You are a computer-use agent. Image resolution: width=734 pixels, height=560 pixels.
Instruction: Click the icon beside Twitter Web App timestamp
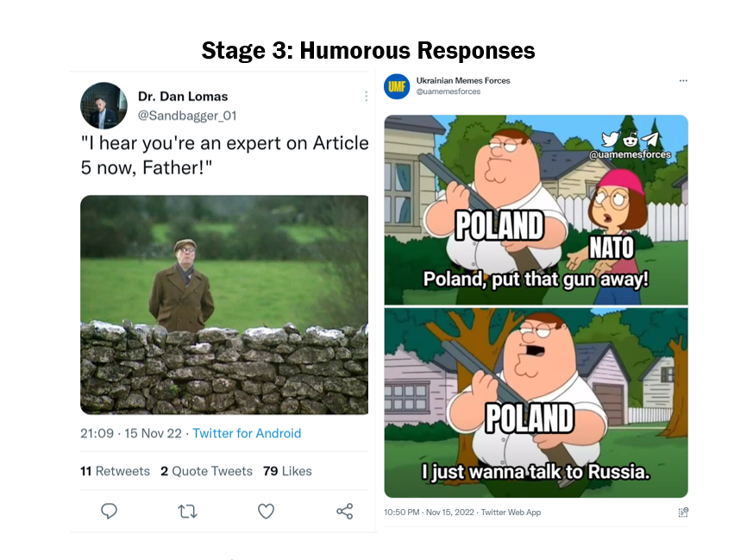pos(683,512)
